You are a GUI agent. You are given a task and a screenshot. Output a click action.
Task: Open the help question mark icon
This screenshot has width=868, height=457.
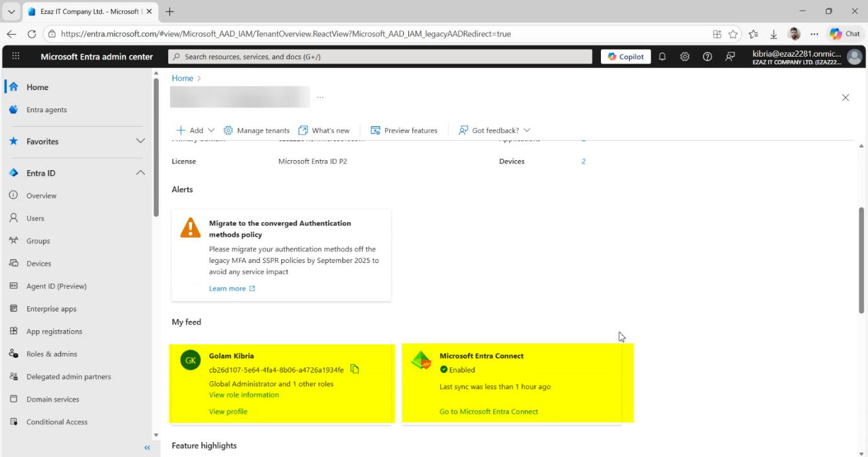tap(707, 57)
